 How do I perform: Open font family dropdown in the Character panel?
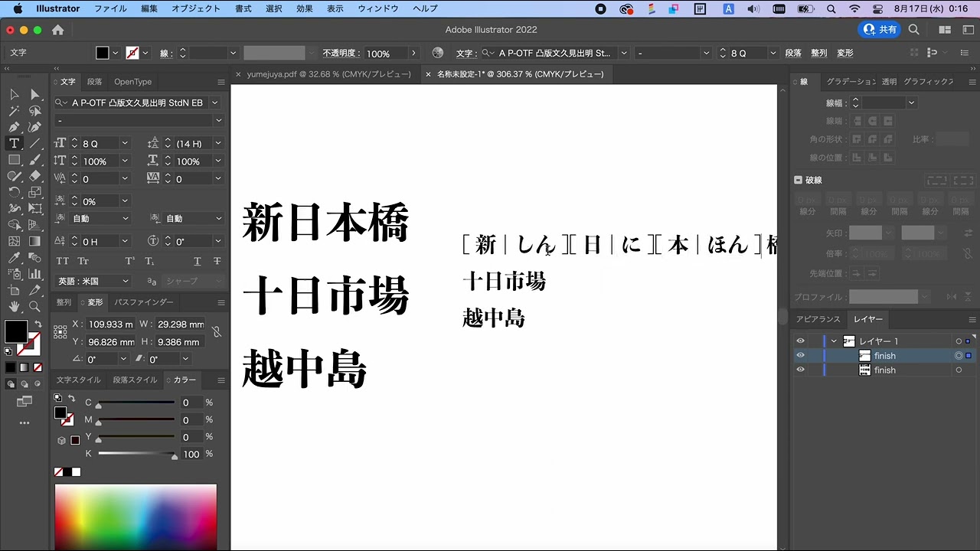click(215, 103)
